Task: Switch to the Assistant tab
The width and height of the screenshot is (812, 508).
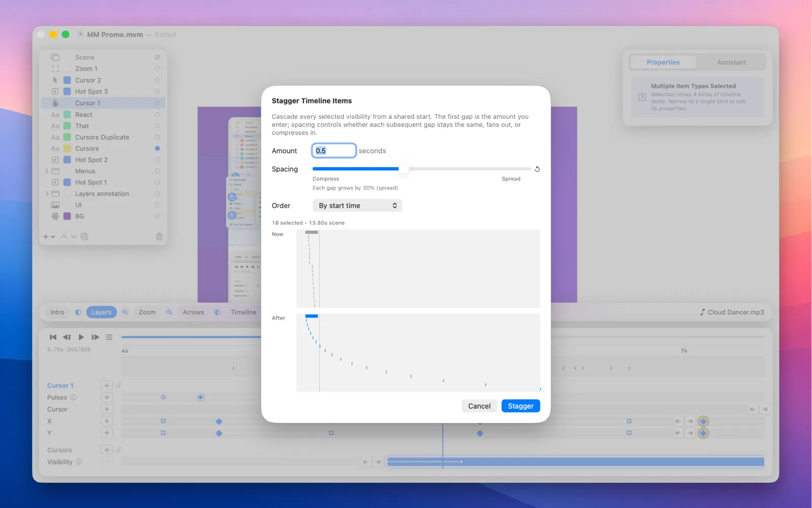Action: tap(731, 62)
